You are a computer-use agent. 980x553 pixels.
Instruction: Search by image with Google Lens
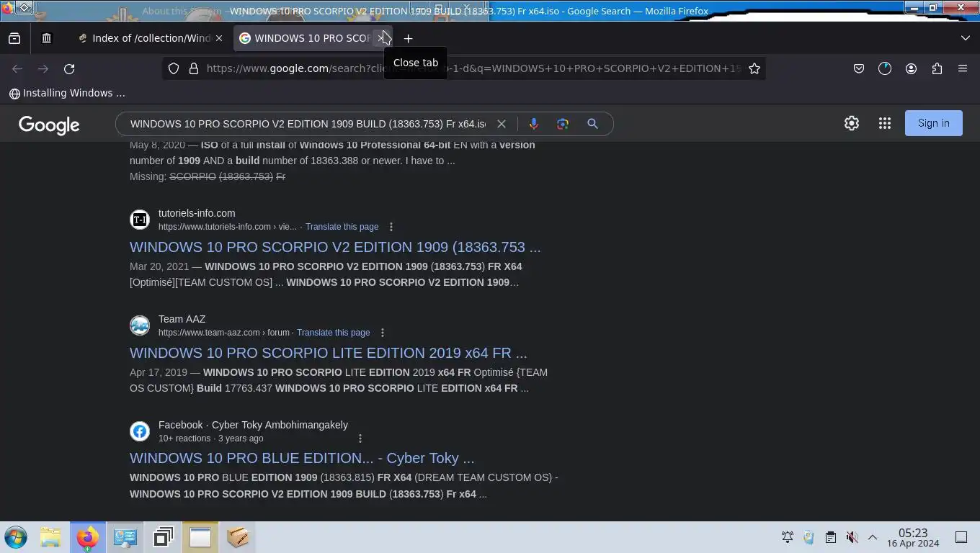pyautogui.click(x=563, y=124)
